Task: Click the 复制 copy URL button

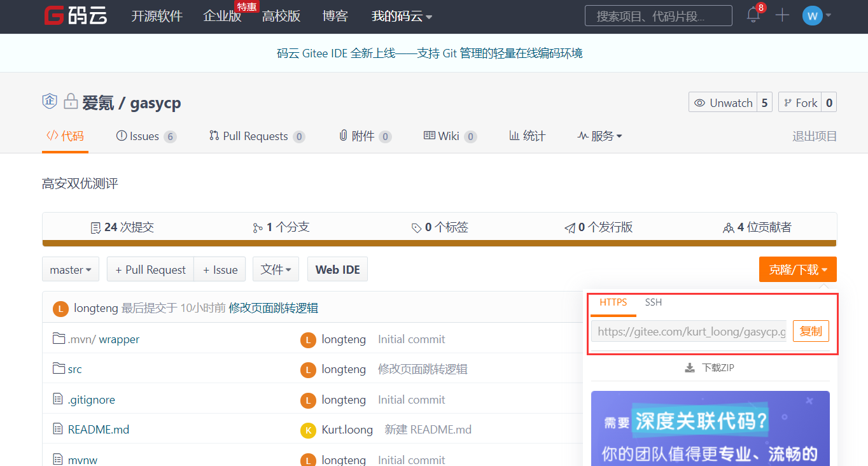Action: (x=811, y=331)
